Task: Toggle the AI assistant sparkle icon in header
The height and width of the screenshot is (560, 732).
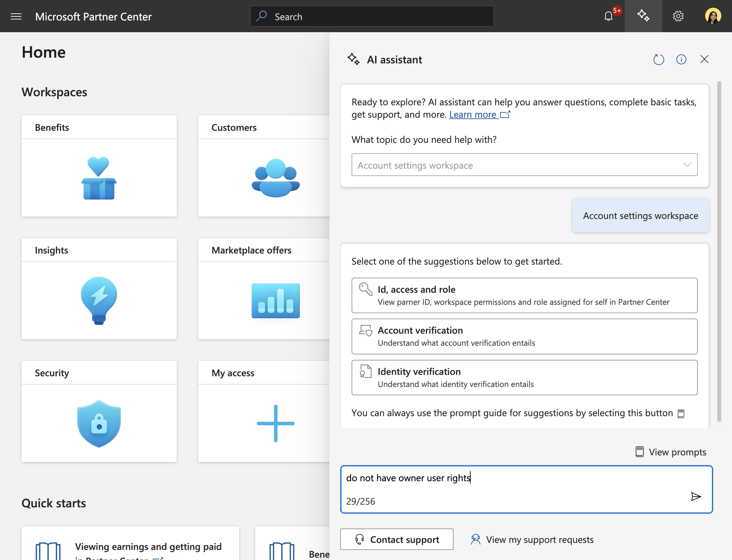Action: click(643, 16)
